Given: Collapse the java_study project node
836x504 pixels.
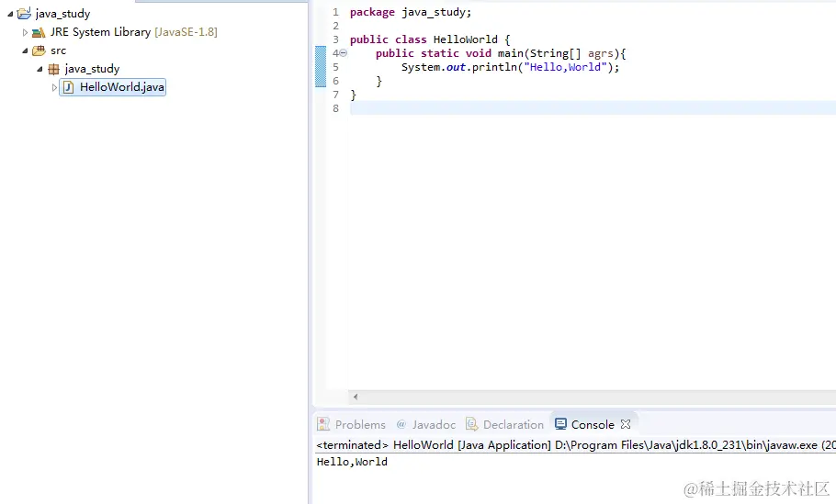Looking at the screenshot, I should 10,14.
